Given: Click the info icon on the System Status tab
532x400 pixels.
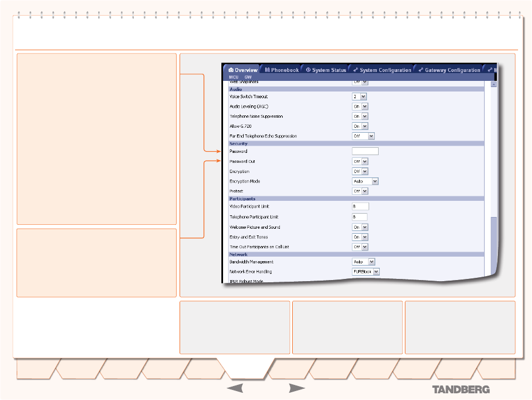Looking at the screenshot, I should [308, 70].
